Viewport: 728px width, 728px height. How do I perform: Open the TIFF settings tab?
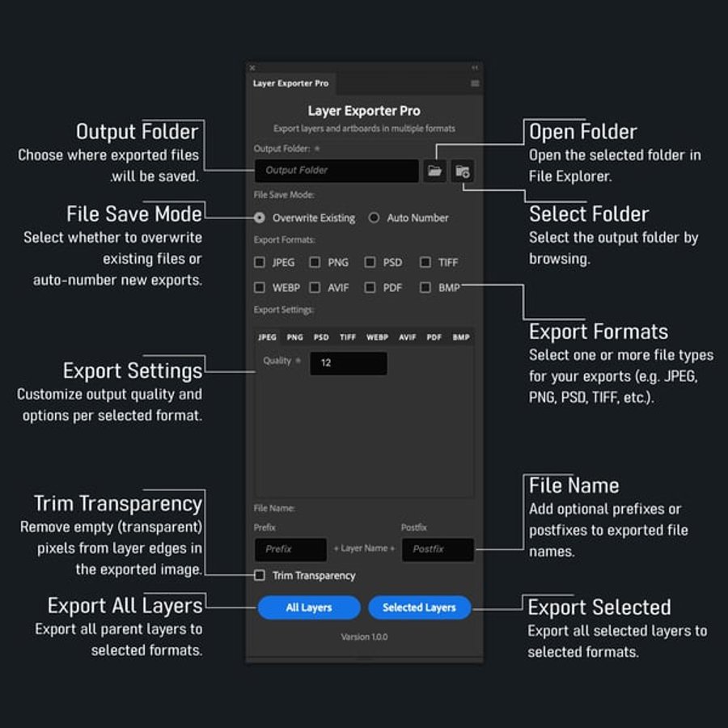tap(348, 337)
